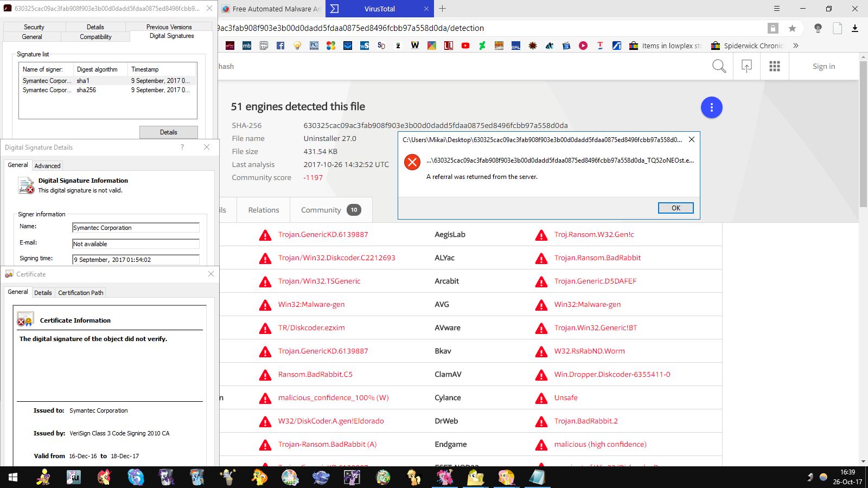The image size is (868, 488).
Task: Click the blue three-dot actions button
Action: click(x=712, y=107)
